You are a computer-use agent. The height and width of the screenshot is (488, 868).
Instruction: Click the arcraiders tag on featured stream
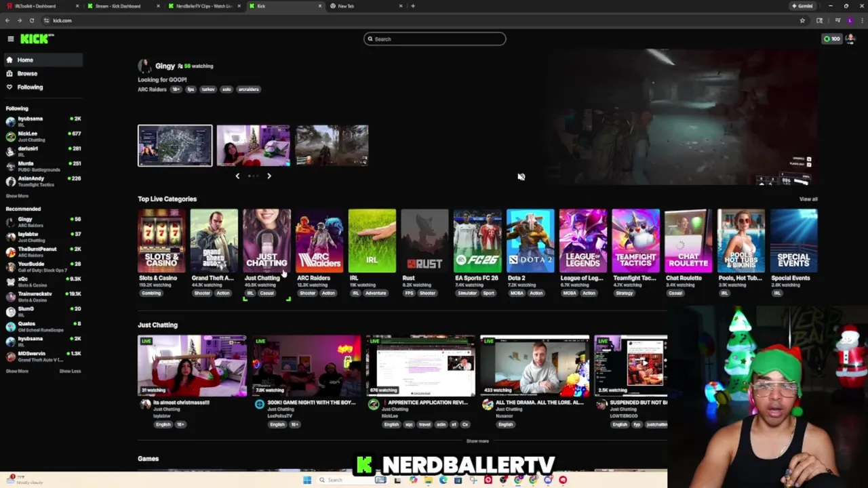(x=248, y=89)
